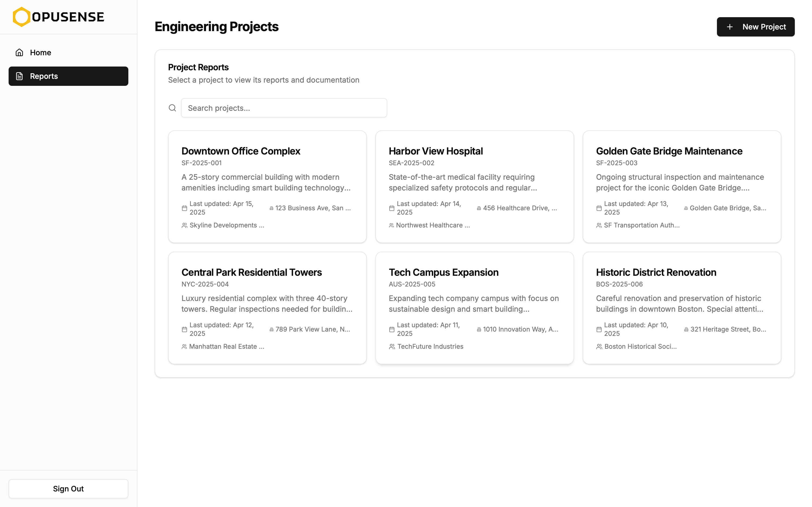Focus the Search projects input field

tap(284, 108)
